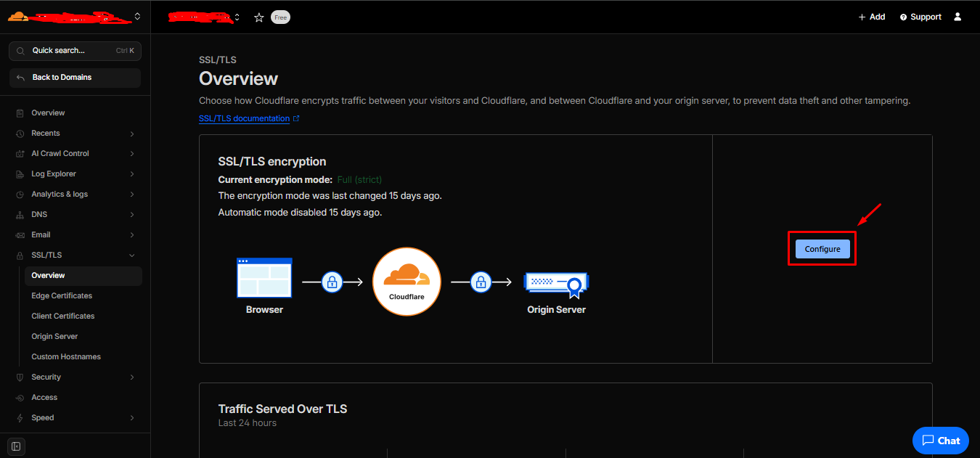Expand the DNS section chevron
The width and height of the screenshot is (980, 458).
tap(132, 215)
